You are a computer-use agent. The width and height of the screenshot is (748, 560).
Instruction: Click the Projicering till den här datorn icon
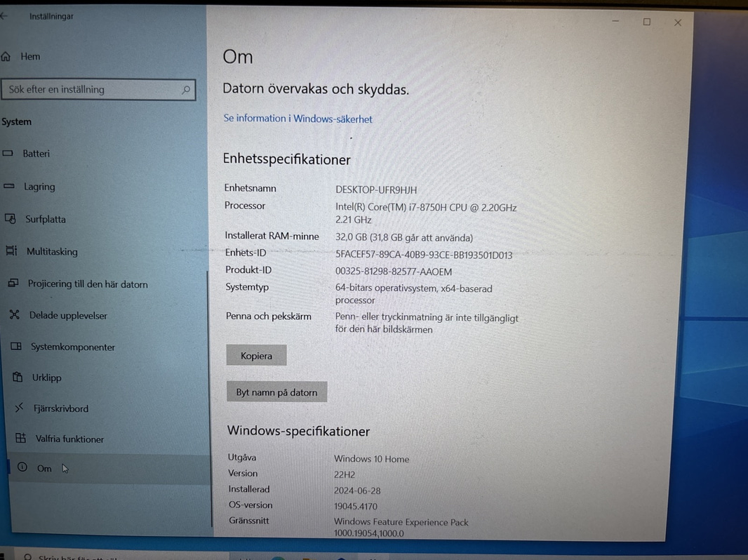(x=13, y=284)
